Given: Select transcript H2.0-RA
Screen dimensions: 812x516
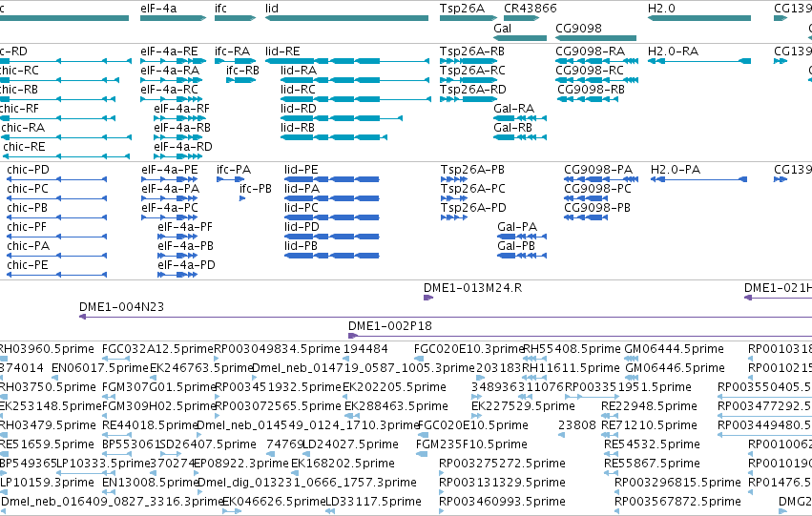Looking at the screenshot, I should pyautogui.click(x=699, y=61).
